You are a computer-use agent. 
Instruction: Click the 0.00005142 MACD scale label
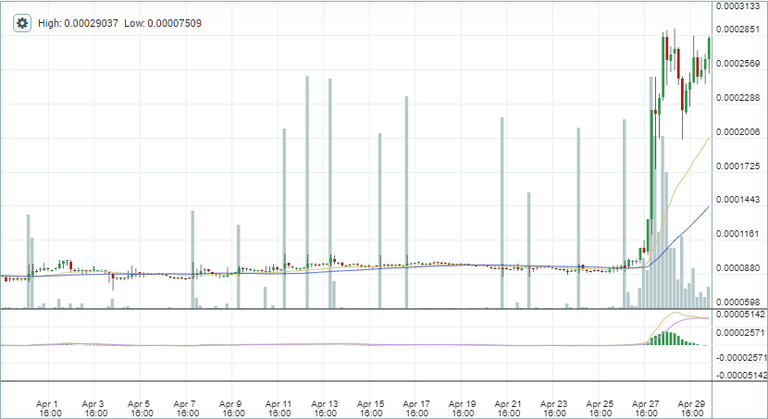coord(739,315)
